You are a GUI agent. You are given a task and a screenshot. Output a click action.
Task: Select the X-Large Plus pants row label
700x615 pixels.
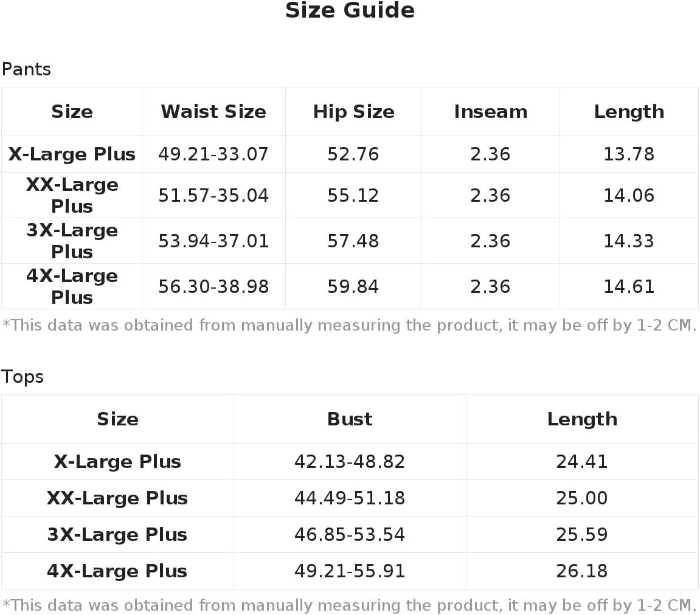point(72,154)
